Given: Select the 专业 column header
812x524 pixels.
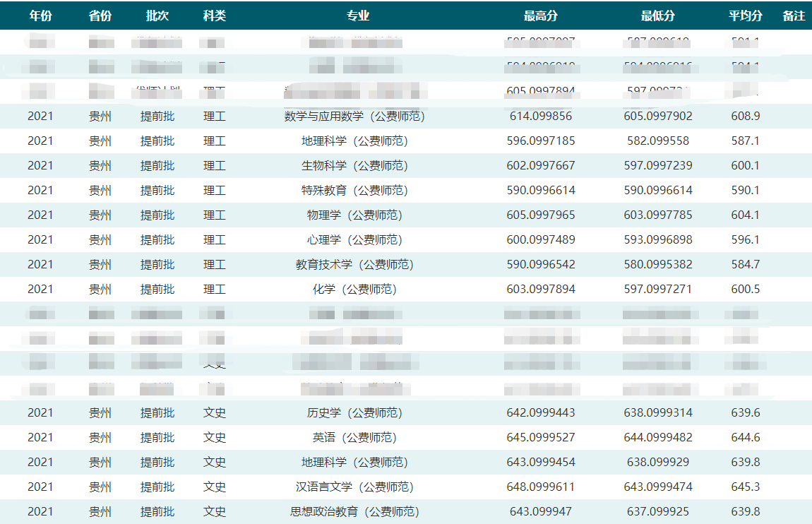Looking at the screenshot, I should tap(358, 16).
